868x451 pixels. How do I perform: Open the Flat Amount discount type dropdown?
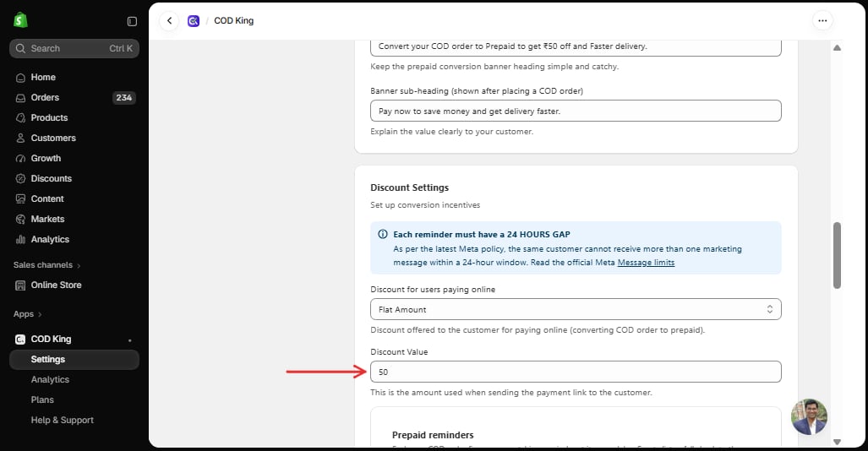tap(576, 309)
